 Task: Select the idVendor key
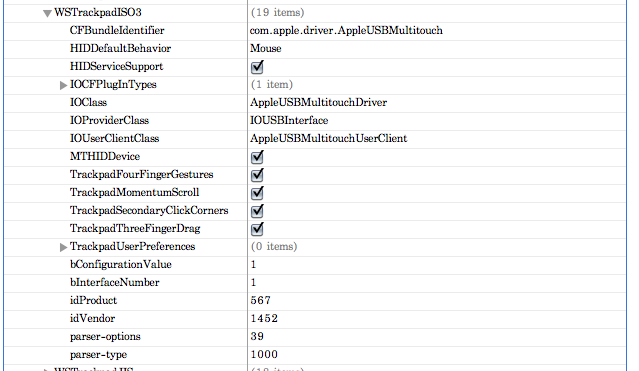(x=93, y=318)
